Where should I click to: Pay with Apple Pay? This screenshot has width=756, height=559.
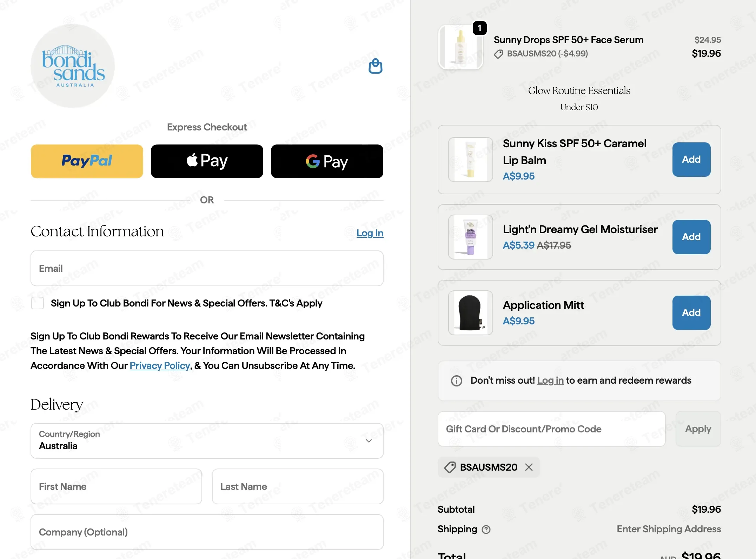(207, 161)
